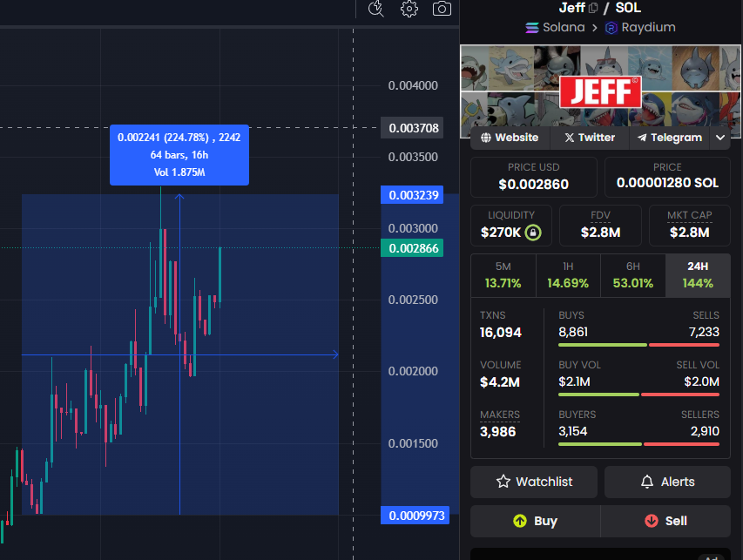This screenshot has height=560, width=743.
Task: Click the BUY VOL value $2.1M
Action: 574,381
